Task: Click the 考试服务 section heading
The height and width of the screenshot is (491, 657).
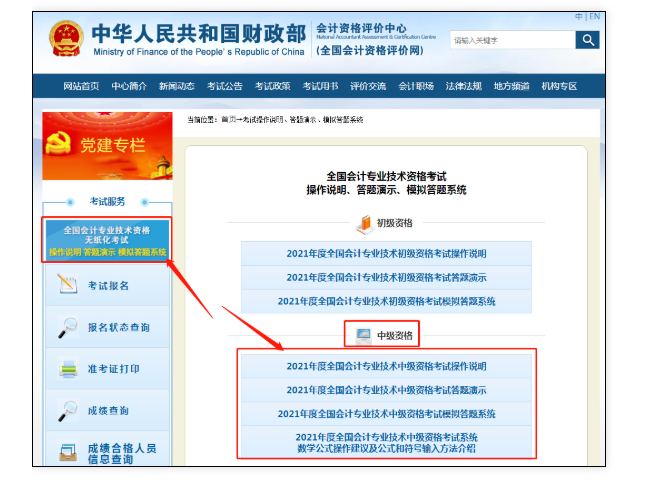Action: (107, 202)
